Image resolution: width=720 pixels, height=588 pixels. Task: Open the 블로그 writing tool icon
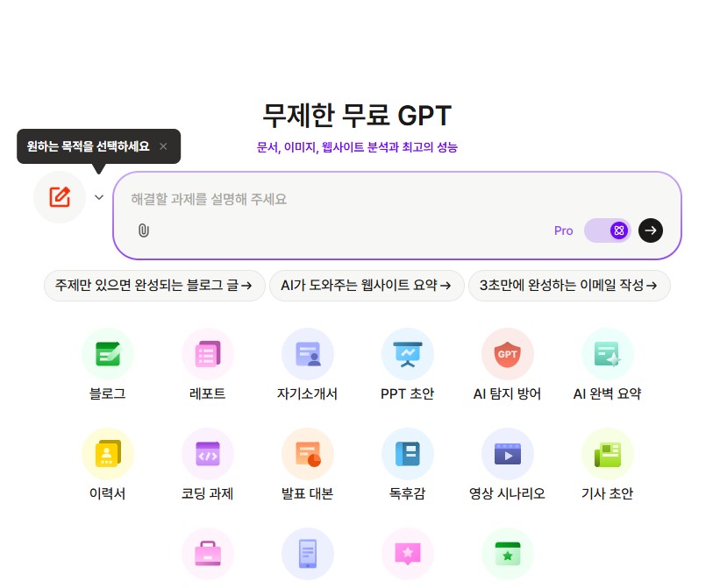[x=108, y=354]
